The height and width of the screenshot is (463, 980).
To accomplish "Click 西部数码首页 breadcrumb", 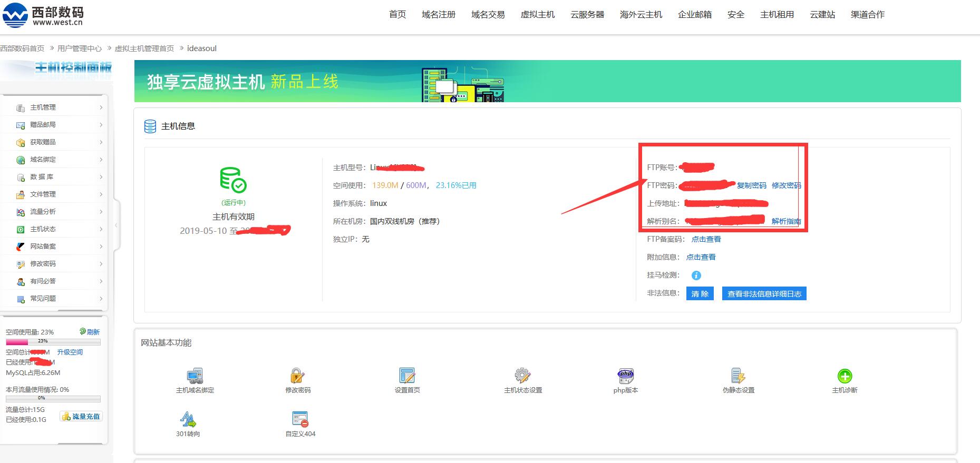I will pos(22,48).
